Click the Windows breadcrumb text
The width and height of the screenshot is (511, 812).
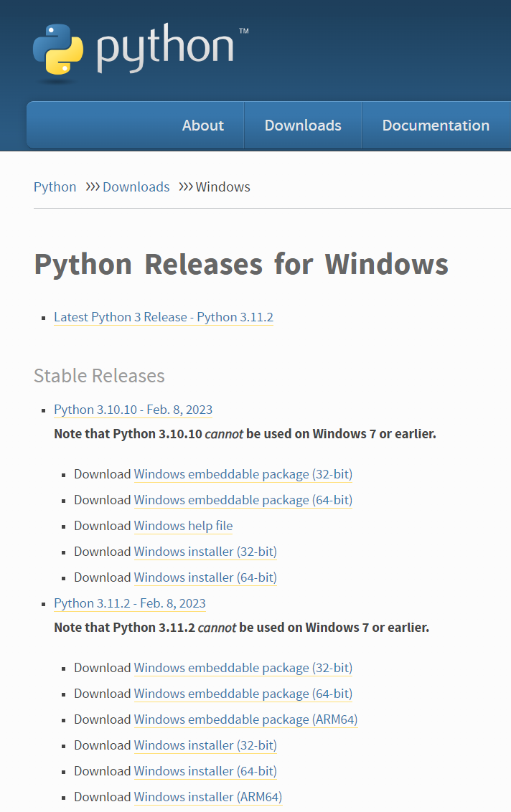point(223,187)
